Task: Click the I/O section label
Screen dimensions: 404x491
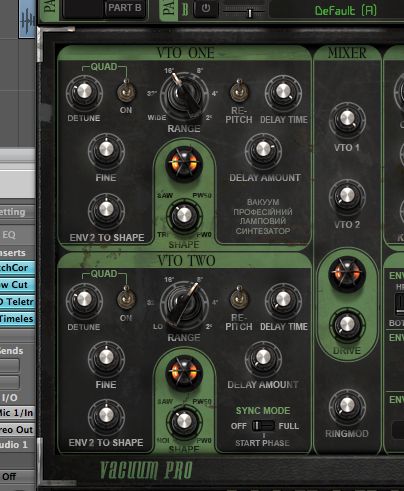Action: [x=10, y=398]
